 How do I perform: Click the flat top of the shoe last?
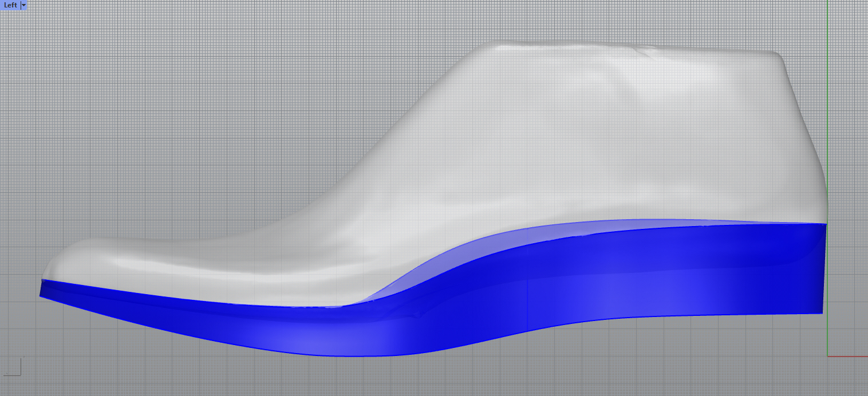click(630, 47)
